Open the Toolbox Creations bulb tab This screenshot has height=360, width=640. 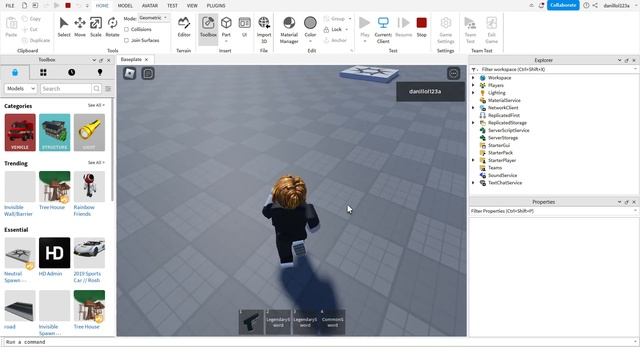pos(100,72)
